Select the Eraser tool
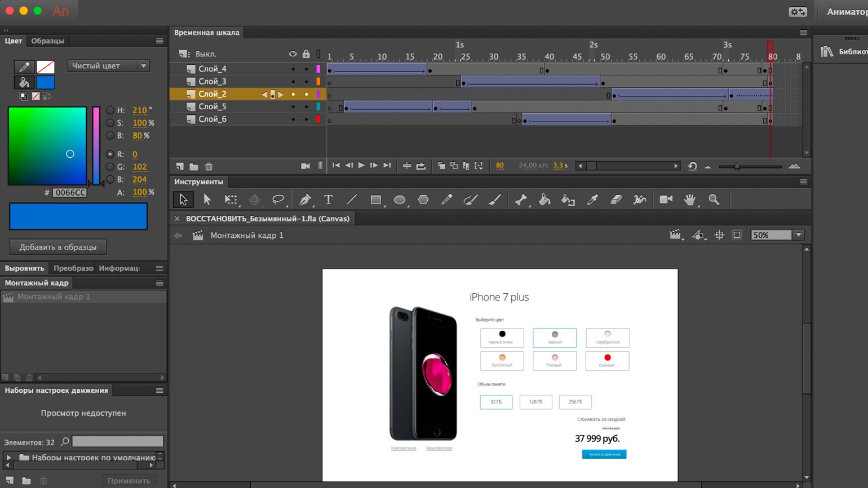Viewport: 868px width, 488px height. pos(616,199)
